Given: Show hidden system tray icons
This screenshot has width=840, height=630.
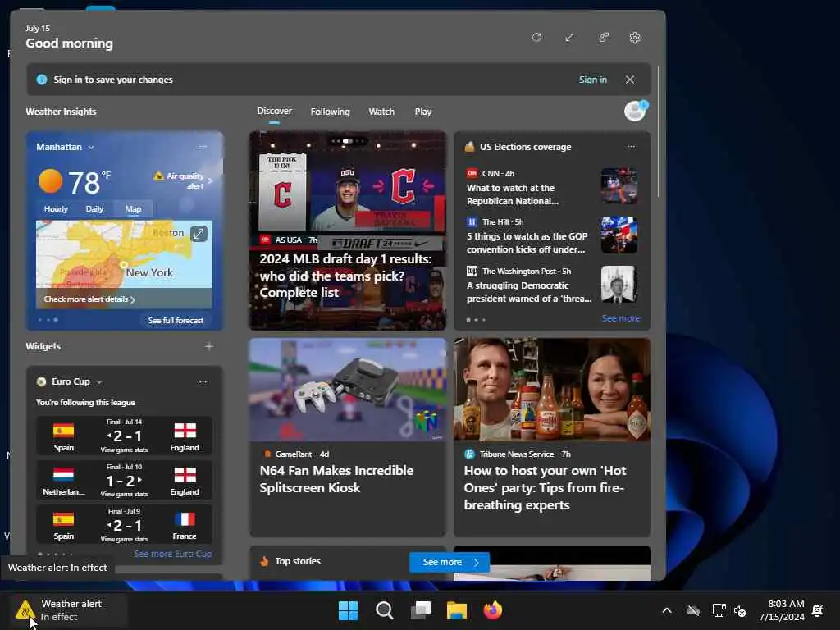Looking at the screenshot, I should 667,610.
